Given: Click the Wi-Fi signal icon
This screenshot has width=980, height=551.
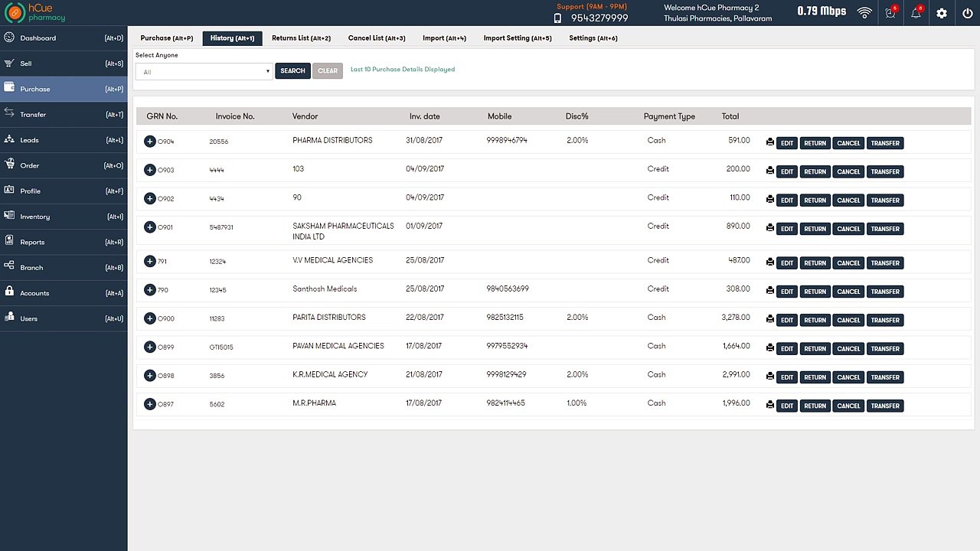Looking at the screenshot, I should (x=864, y=13).
